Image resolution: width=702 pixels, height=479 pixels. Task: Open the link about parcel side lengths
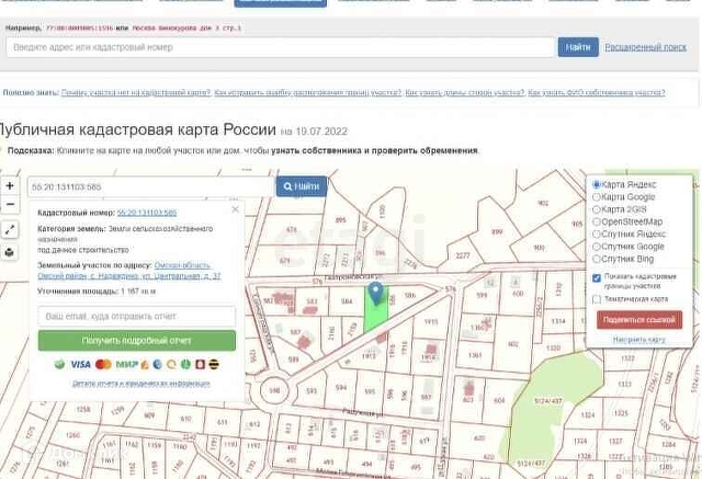pyautogui.click(x=465, y=93)
